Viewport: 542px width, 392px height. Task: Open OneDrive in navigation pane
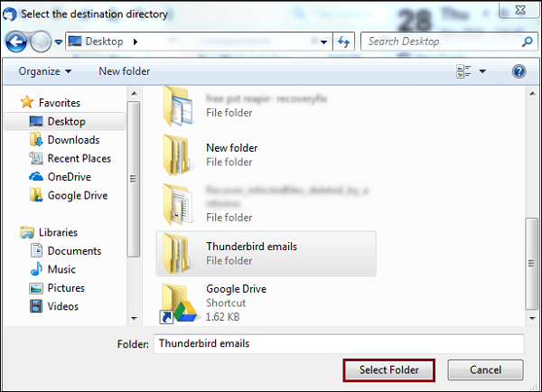pos(70,177)
